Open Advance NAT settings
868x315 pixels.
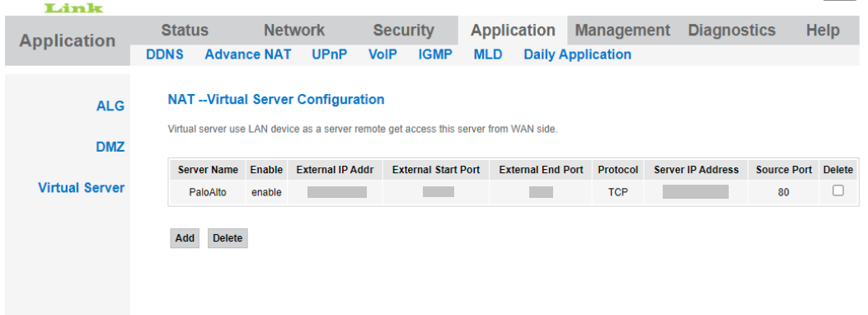[247, 54]
